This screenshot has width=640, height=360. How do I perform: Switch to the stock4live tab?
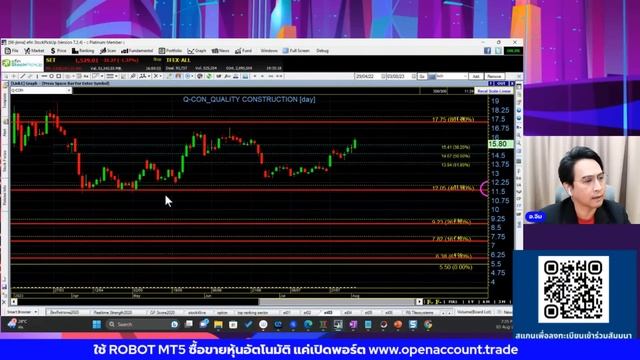(x=197, y=312)
